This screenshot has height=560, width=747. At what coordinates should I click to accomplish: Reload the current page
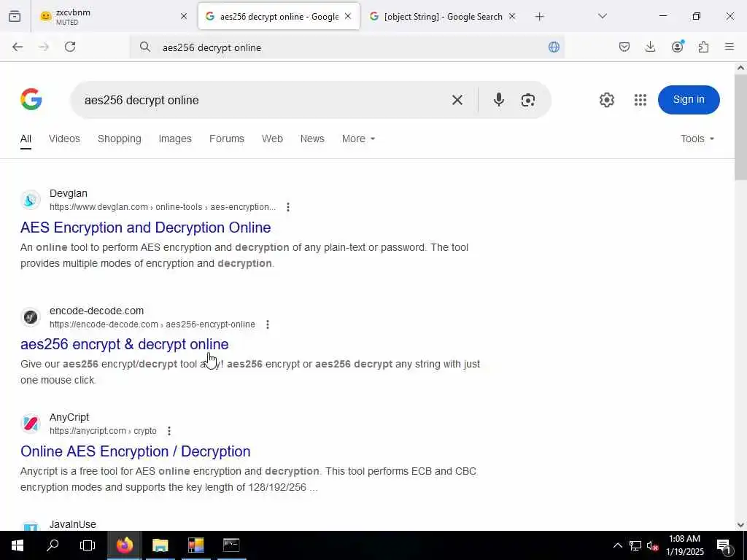point(70,47)
